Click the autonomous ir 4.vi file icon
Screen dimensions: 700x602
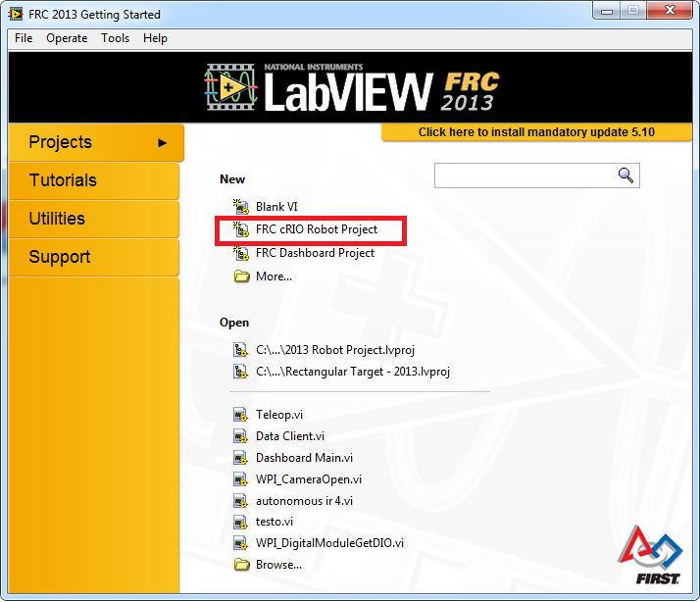pyautogui.click(x=240, y=501)
